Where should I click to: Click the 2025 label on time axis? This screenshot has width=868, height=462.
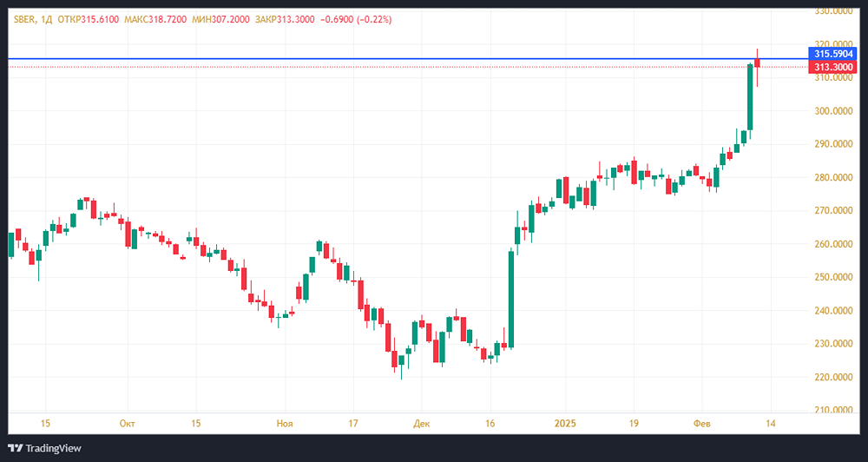(564, 423)
